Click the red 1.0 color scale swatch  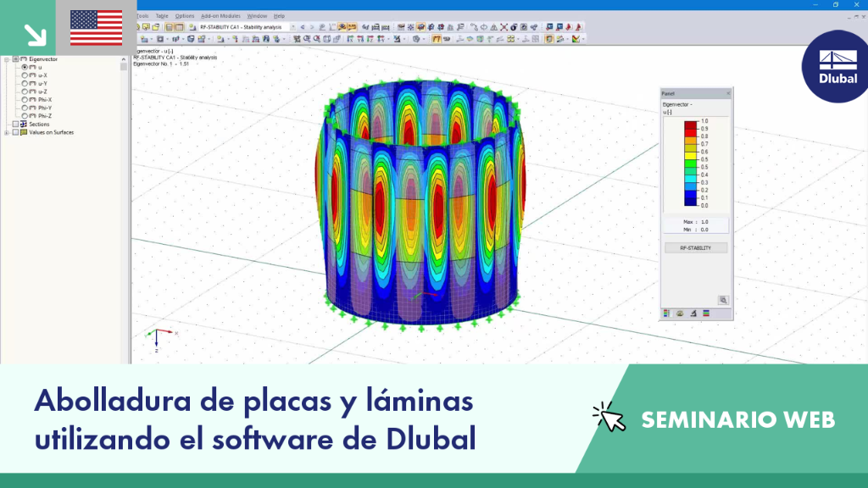pos(690,125)
